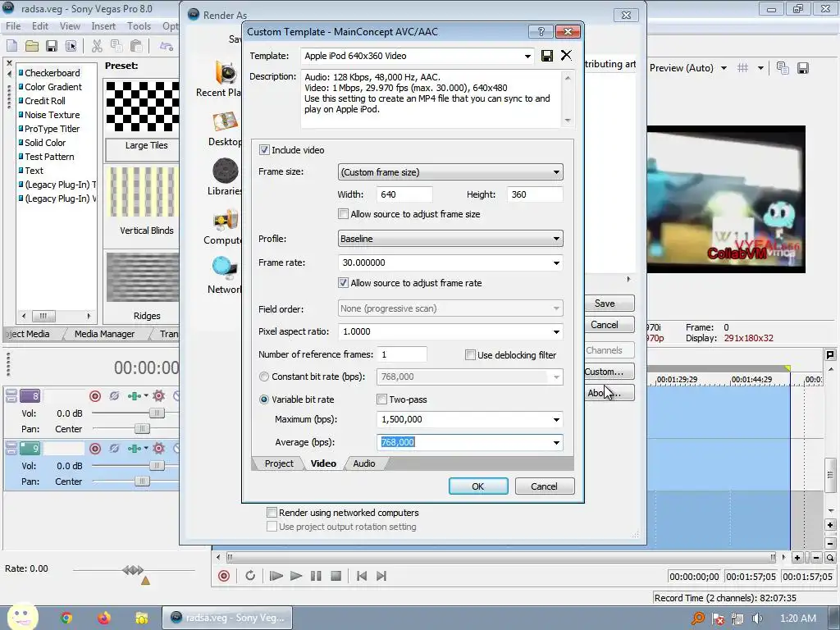Open the Average (bps) dropdown

557,442
